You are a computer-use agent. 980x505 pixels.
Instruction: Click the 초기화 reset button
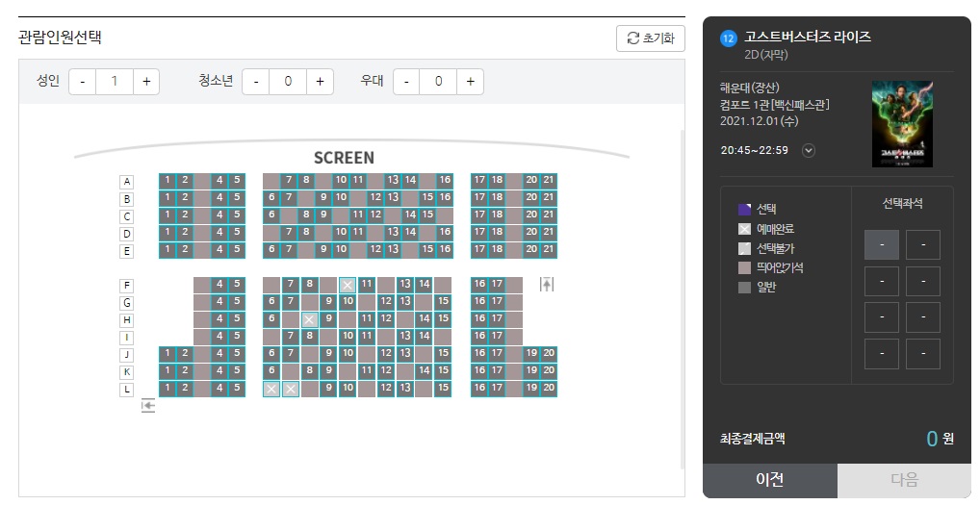[650, 38]
